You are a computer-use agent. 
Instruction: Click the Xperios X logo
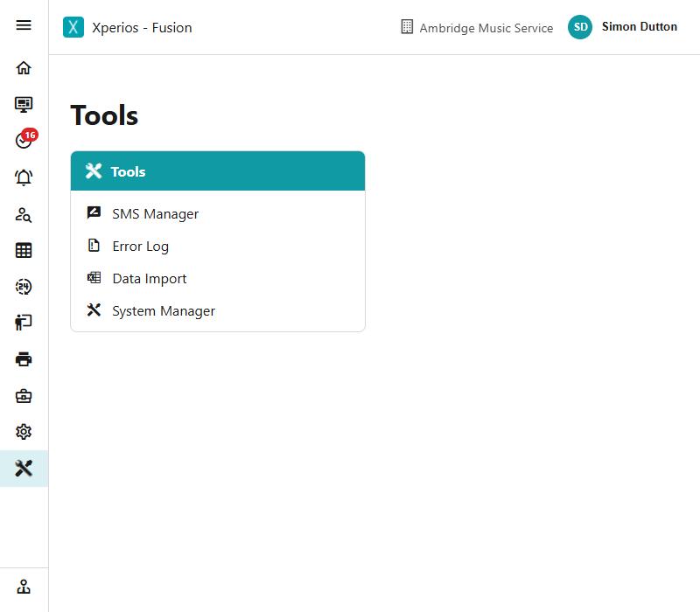73,27
